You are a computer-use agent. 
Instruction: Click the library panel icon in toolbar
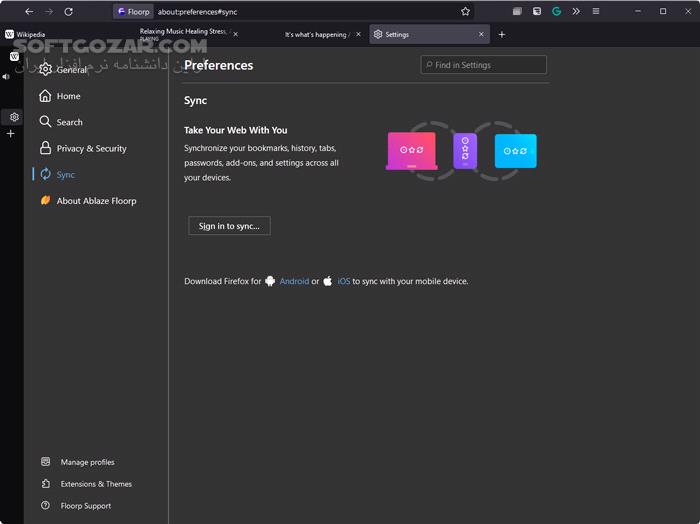coord(517,12)
